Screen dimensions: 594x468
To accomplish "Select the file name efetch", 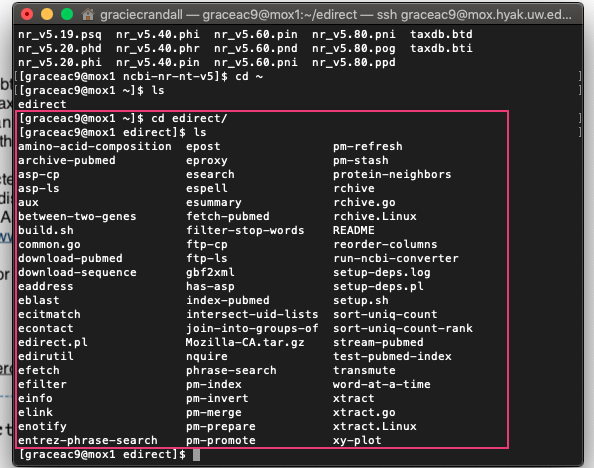I will point(39,371).
